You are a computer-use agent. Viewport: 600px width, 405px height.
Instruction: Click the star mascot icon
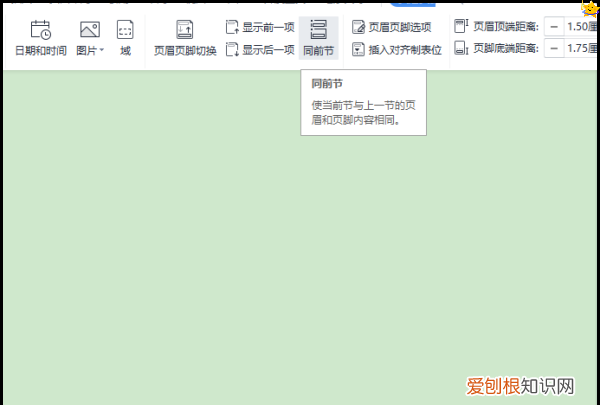pos(590,8)
